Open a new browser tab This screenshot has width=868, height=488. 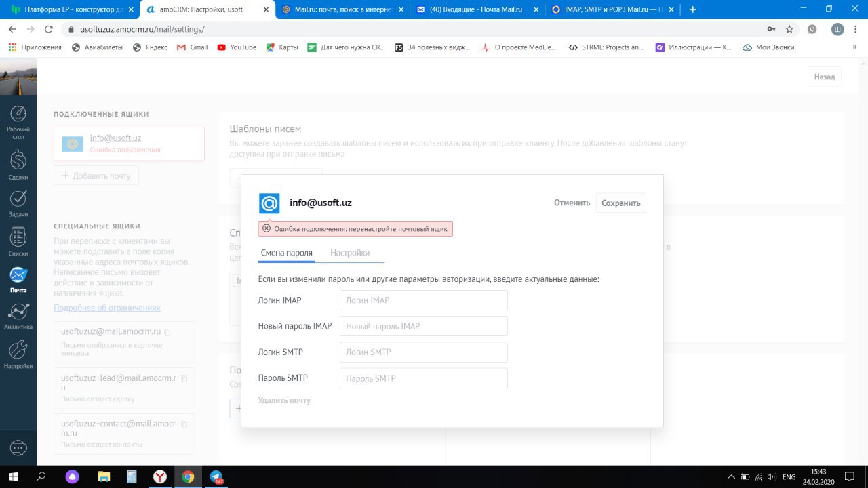point(692,9)
